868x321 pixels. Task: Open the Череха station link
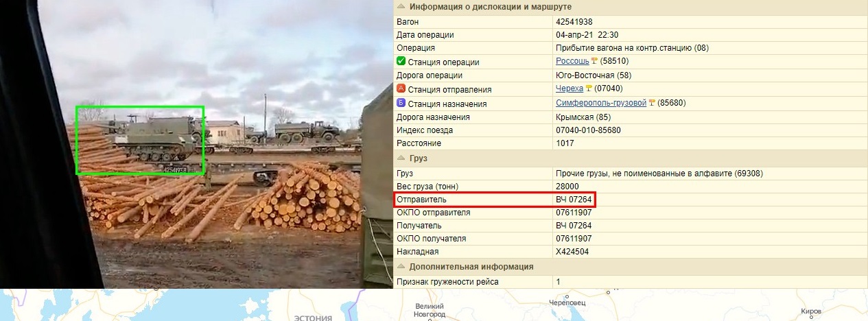click(x=569, y=89)
